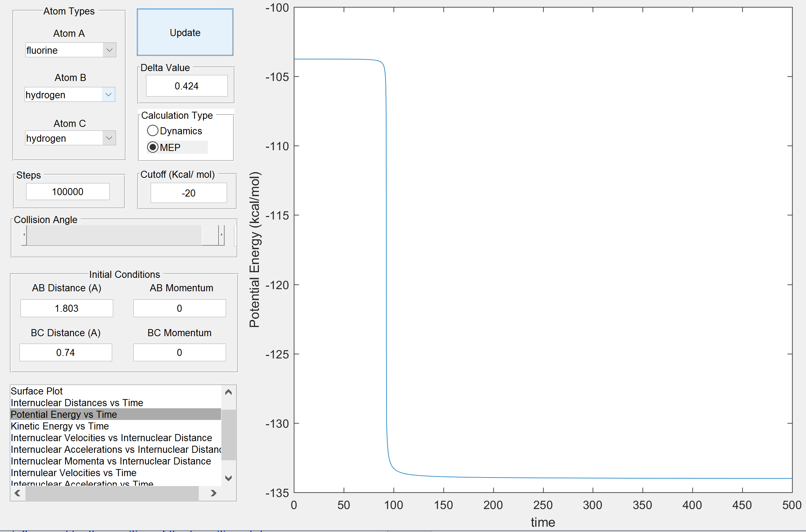Select Surface Plot in the list
The image size is (806, 532).
tap(37, 391)
